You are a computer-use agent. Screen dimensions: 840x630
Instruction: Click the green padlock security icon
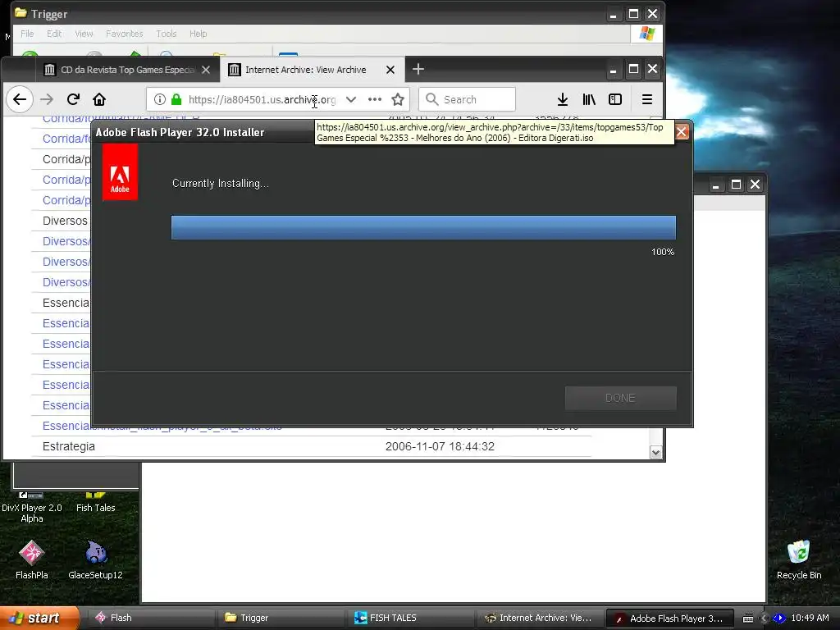176,99
